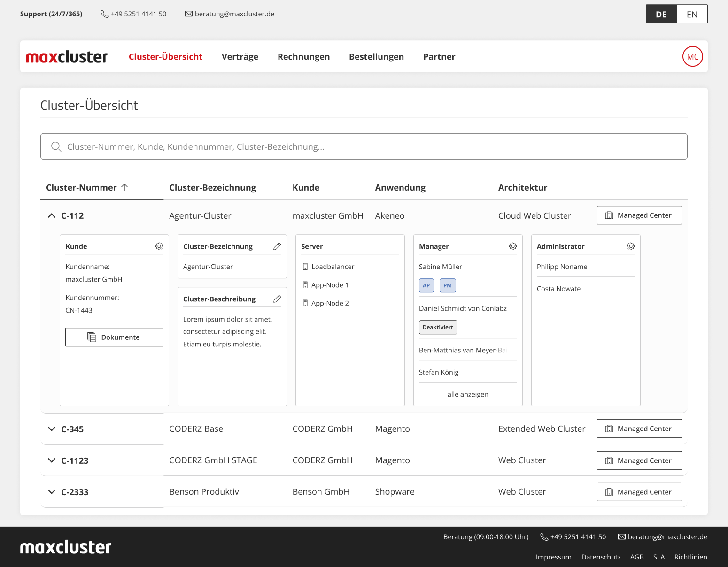Viewport: 728px width, 567px height.
Task: Open the Datenschutz footer link
Action: 601,557
